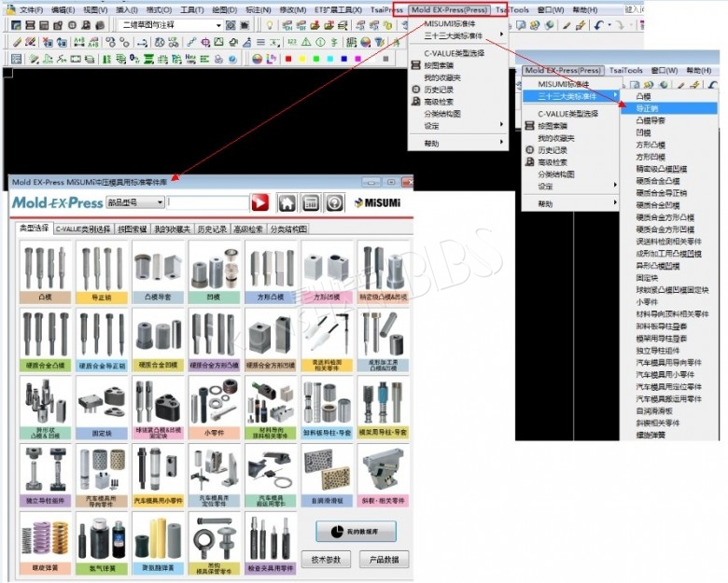Select the cyan color swatch
Screen dimensions: 728x583
tap(330, 59)
